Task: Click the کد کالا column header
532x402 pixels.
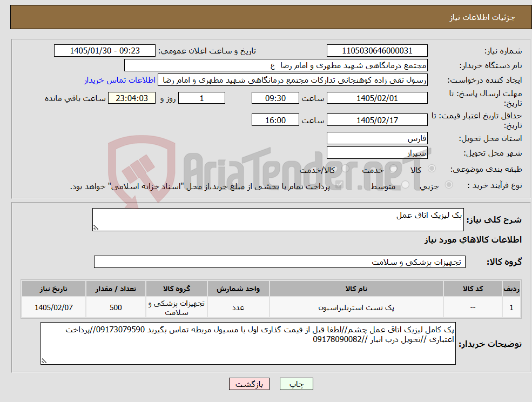Action: (473, 289)
